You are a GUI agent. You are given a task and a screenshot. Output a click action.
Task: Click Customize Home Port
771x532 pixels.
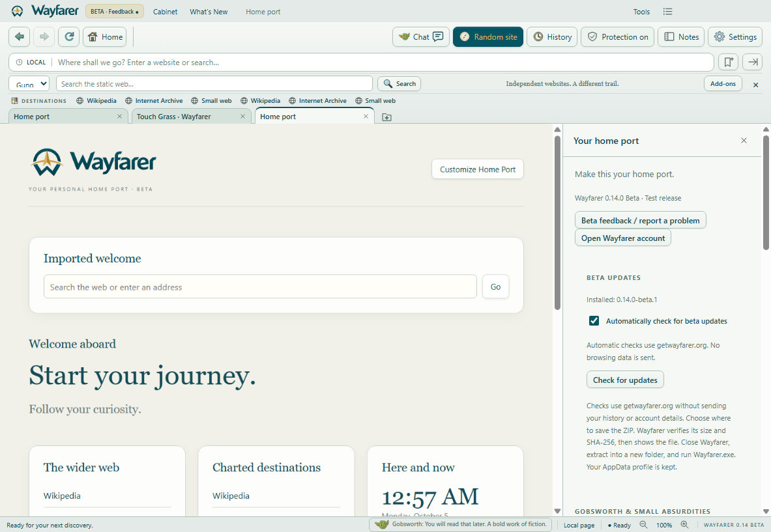coord(478,169)
